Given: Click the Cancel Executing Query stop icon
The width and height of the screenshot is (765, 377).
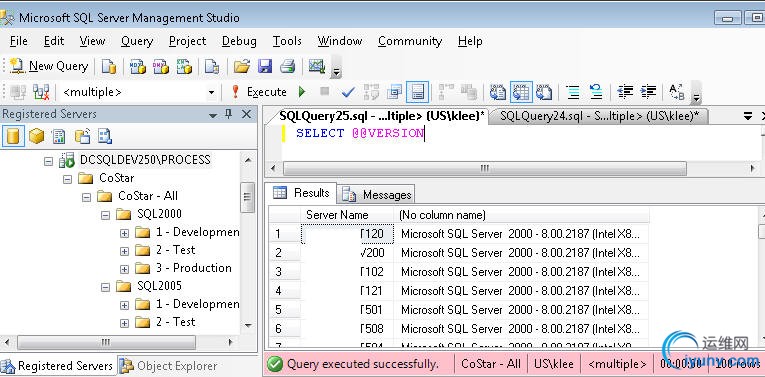Looking at the screenshot, I should [x=324, y=91].
